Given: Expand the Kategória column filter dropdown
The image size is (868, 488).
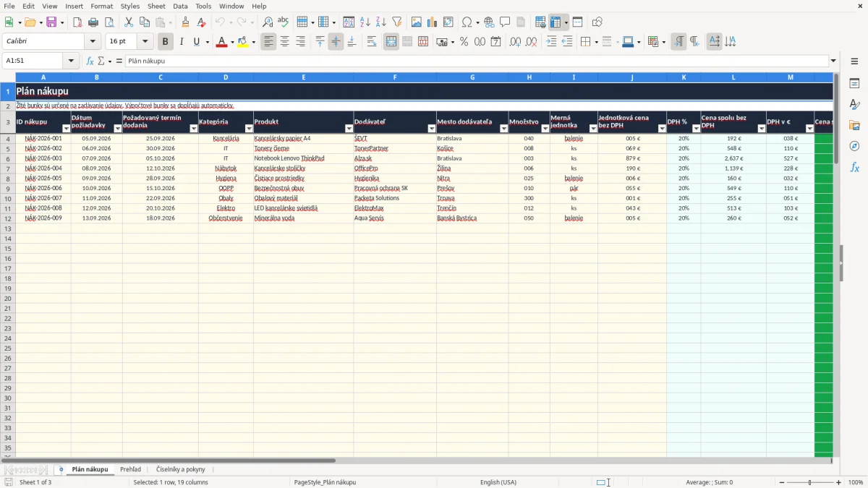Looking at the screenshot, I should (249, 129).
